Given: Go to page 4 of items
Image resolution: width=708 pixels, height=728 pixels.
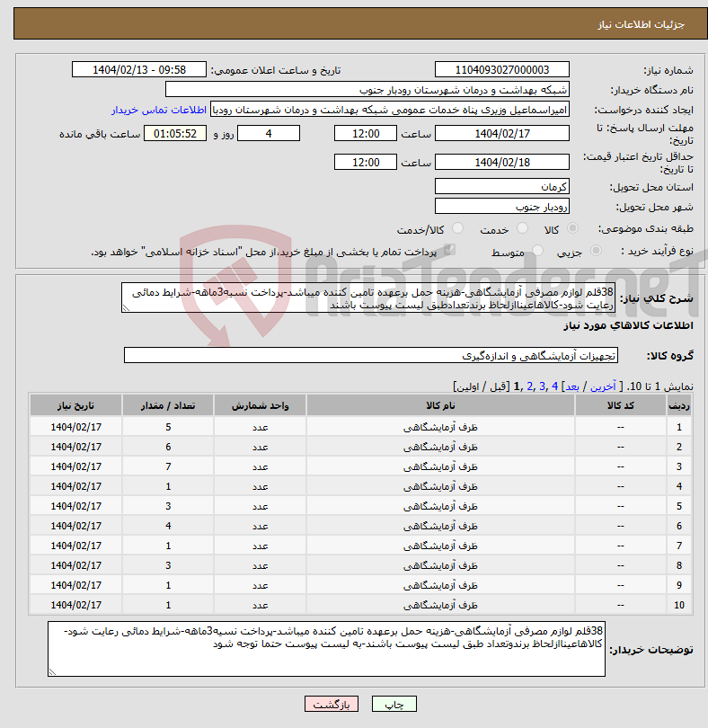Looking at the screenshot, I should point(554,386).
